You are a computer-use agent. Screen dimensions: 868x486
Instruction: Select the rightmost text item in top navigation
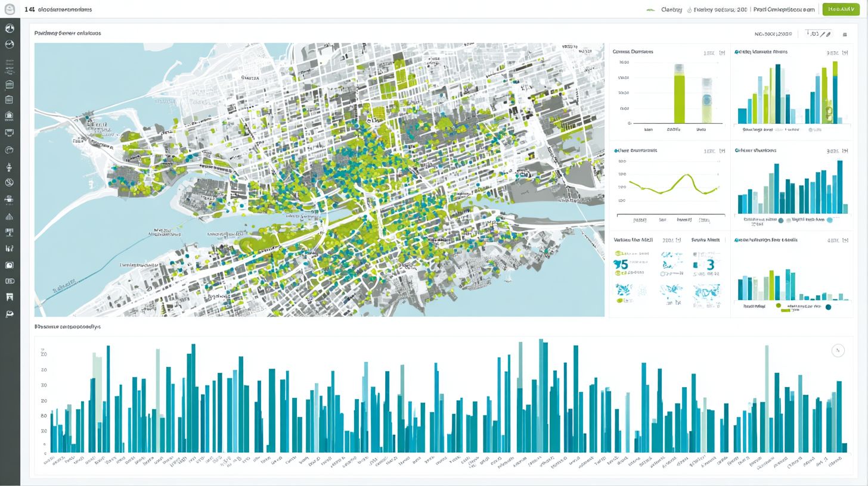(x=783, y=10)
